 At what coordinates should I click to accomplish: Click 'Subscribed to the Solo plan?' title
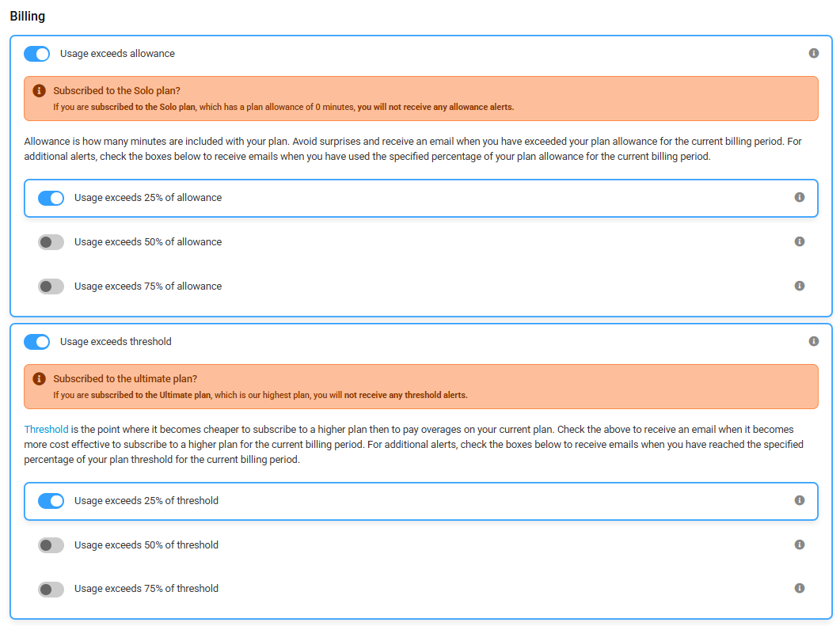(117, 90)
